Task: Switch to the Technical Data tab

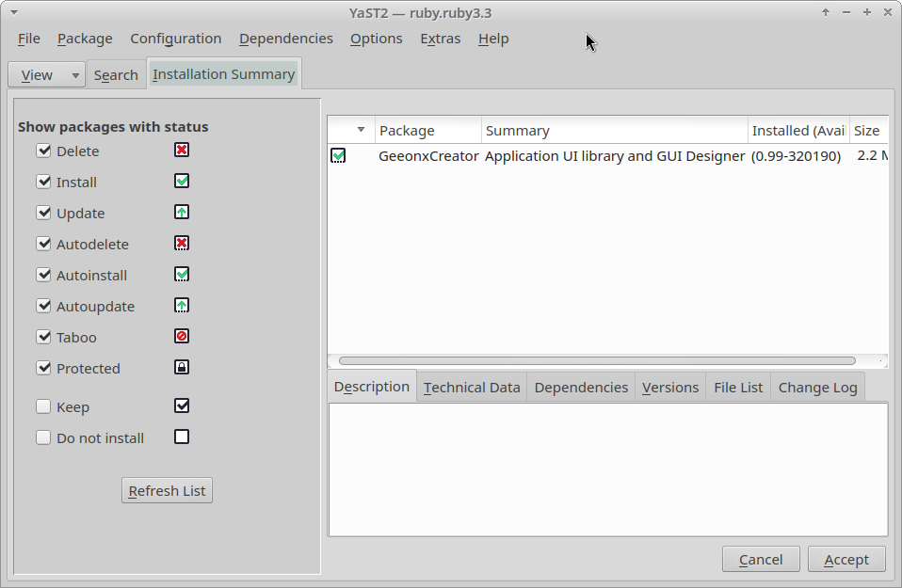Action: [472, 388]
